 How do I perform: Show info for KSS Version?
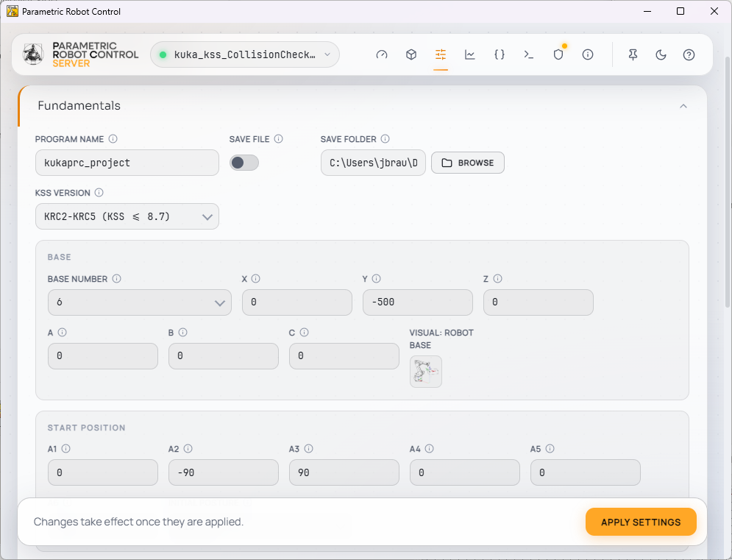pos(99,192)
